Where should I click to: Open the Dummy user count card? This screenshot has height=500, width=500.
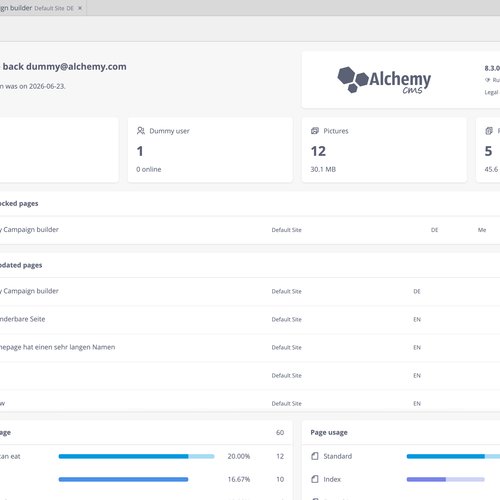point(210,150)
